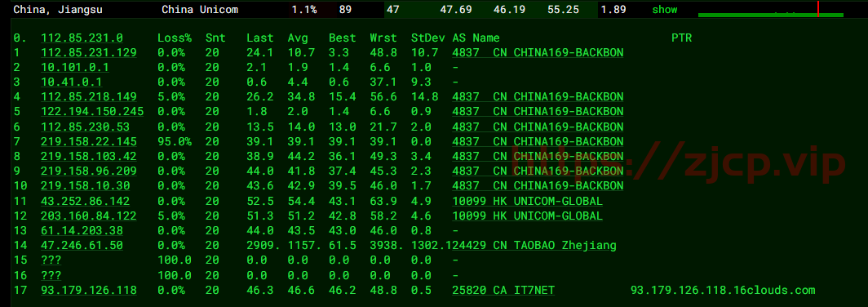Click hop 3 IP 10.41.0.1
This screenshot has width=868, height=307.
(72, 82)
